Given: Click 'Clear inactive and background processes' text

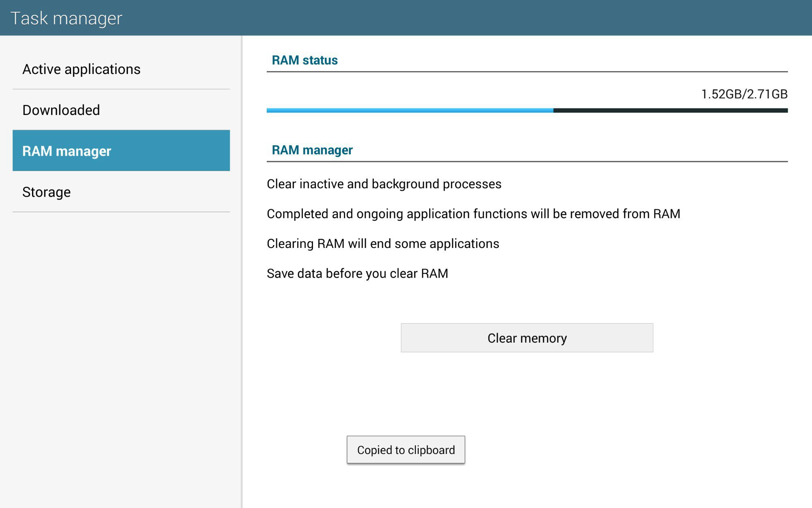Looking at the screenshot, I should [384, 184].
